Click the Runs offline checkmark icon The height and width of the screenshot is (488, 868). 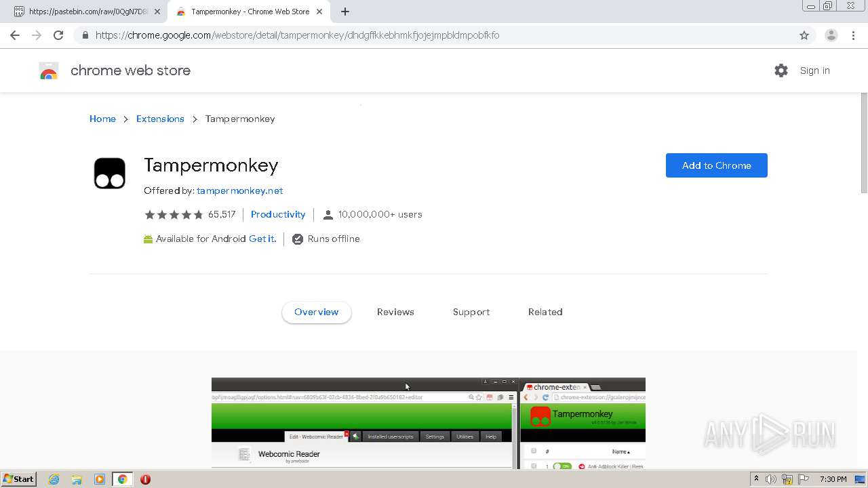297,239
